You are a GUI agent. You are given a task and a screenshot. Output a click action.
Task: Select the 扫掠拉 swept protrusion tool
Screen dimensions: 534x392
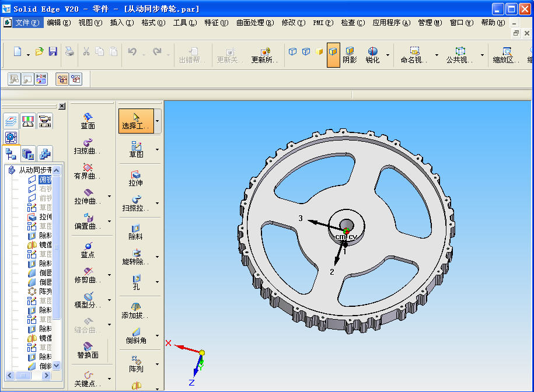click(x=136, y=204)
